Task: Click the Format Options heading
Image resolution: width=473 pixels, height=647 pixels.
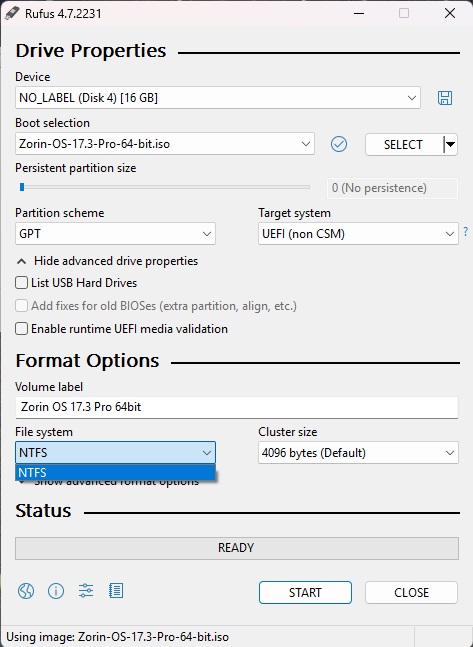Action: [87, 361]
